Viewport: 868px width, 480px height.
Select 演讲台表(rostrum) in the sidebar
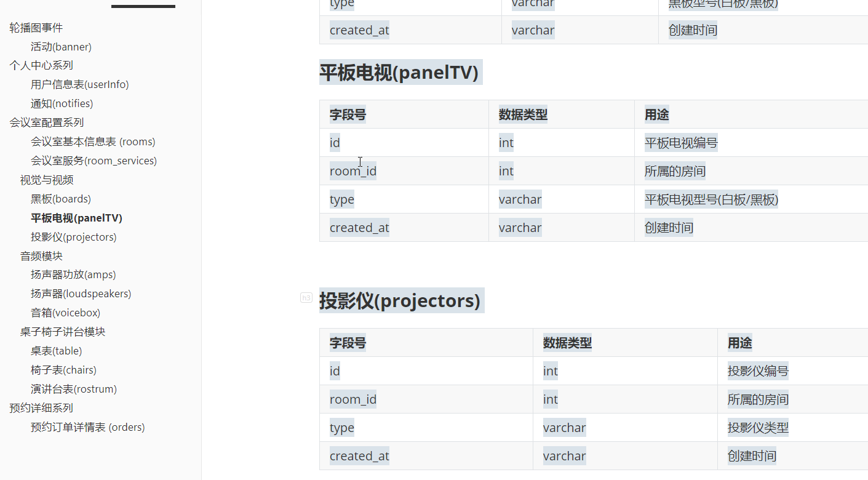(73, 388)
